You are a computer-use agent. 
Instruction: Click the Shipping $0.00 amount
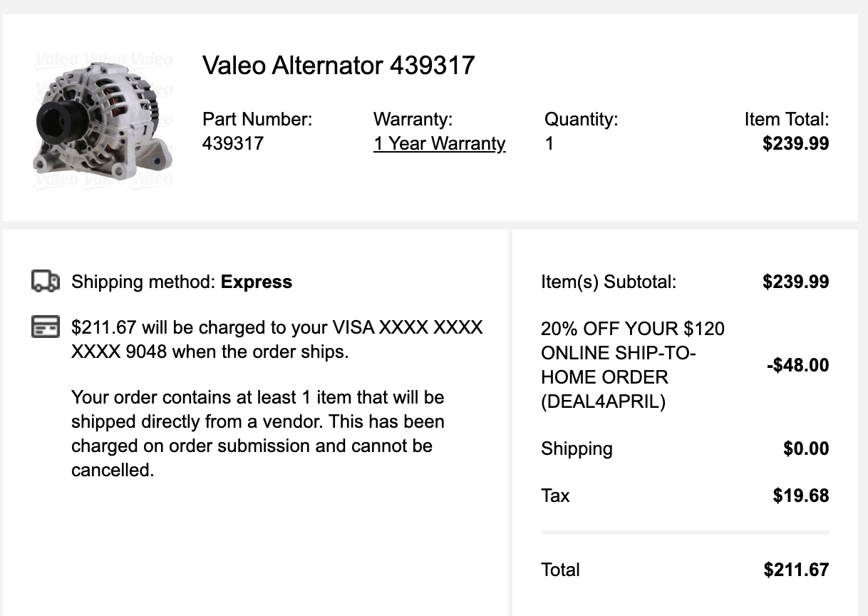coord(806,448)
